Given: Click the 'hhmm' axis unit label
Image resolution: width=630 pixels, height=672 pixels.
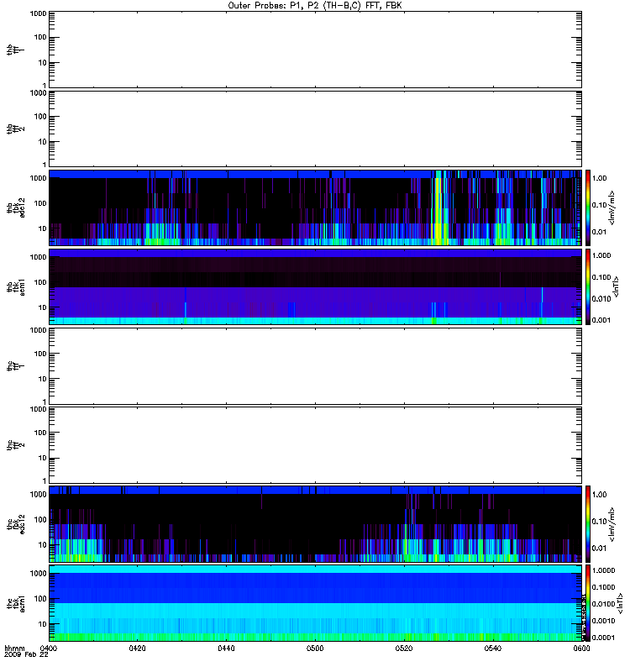Looking at the screenshot, I should (x=14, y=648).
